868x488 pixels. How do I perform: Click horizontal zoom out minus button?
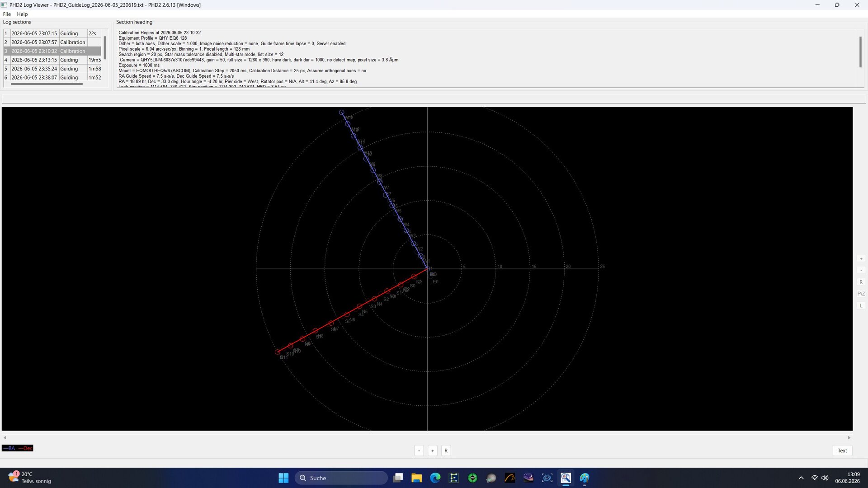(x=419, y=450)
